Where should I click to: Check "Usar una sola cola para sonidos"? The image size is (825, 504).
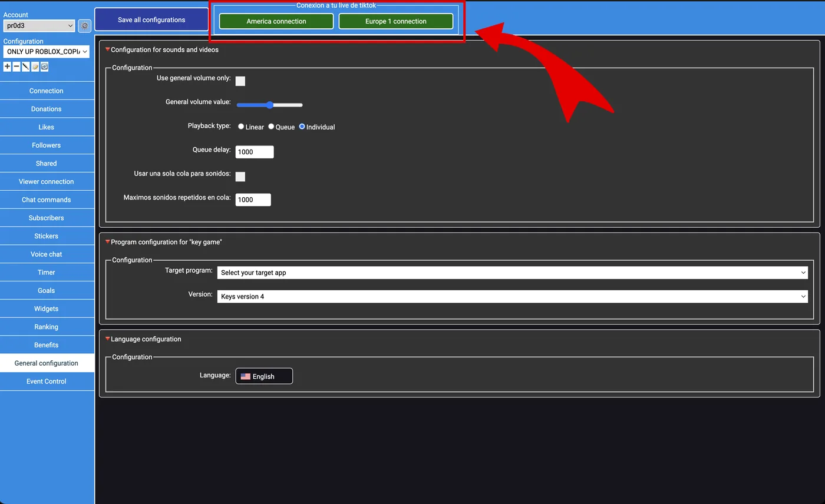[x=240, y=177]
